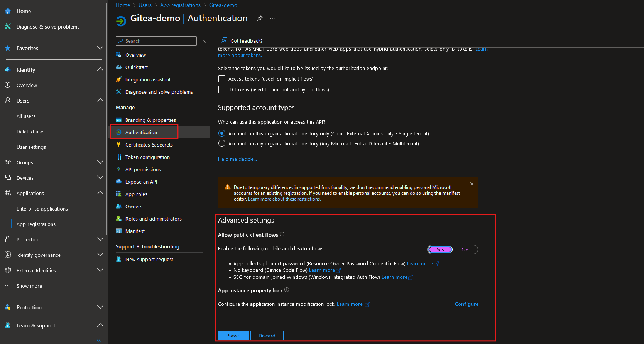Click the Discard button
This screenshot has width=644, height=344.
click(x=267, y=336)
